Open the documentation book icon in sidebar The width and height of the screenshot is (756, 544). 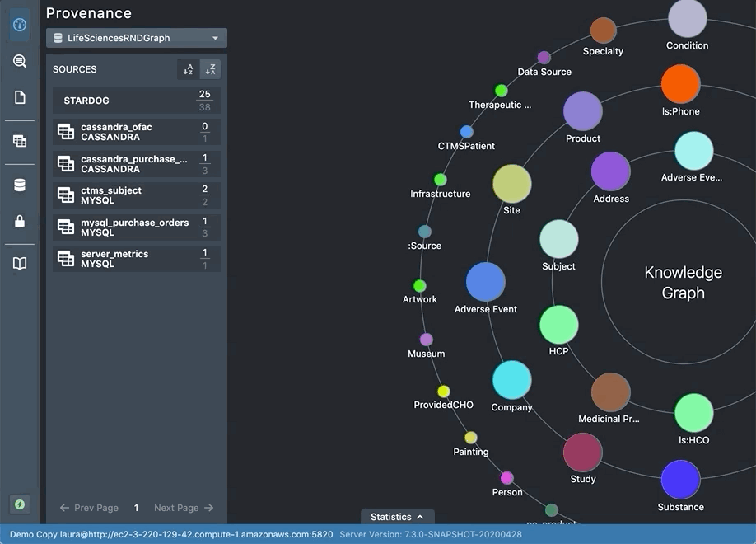(x=19, y=263)
